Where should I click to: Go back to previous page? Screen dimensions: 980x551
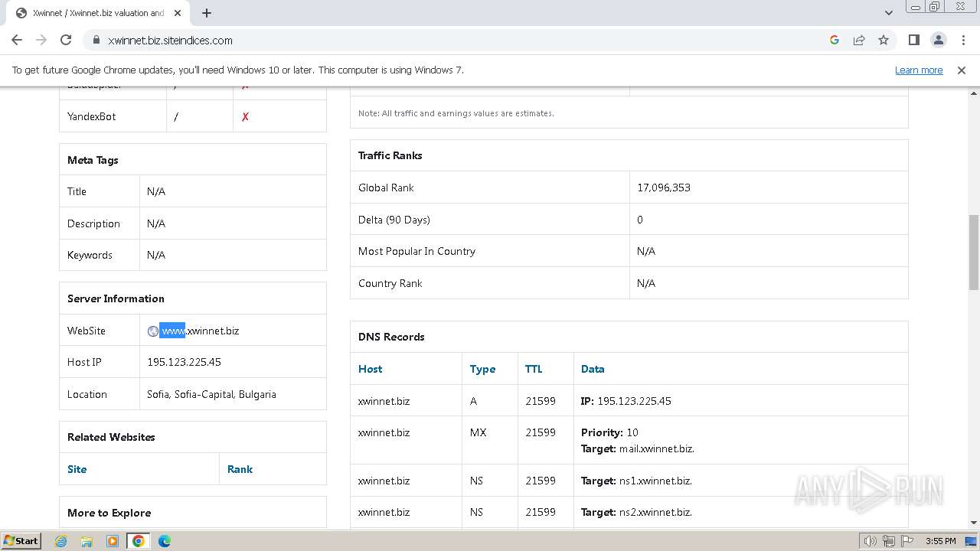17,40
